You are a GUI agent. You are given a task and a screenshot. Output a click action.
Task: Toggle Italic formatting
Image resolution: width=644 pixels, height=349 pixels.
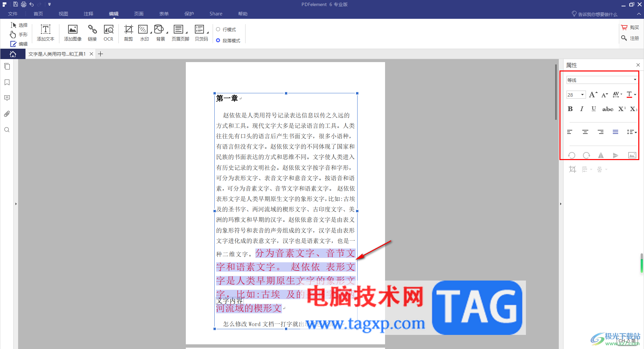point(582,109)
